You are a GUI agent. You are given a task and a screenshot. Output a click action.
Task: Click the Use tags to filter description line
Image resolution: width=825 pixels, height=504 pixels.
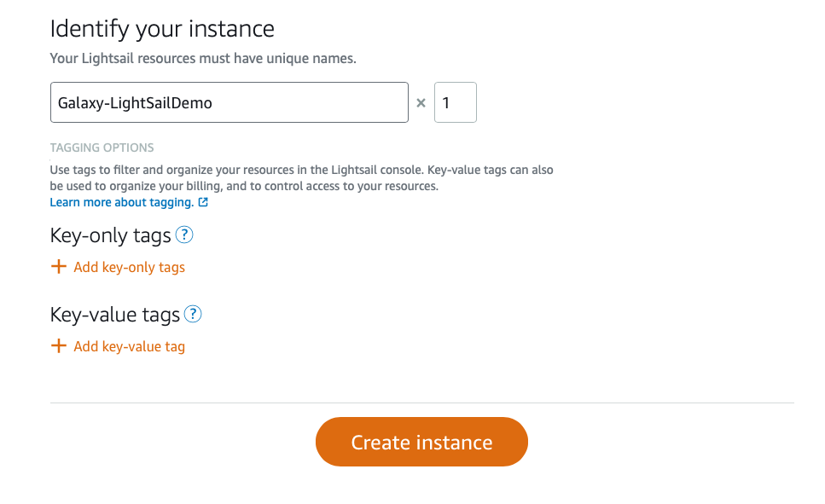click(x=301, y=170)
